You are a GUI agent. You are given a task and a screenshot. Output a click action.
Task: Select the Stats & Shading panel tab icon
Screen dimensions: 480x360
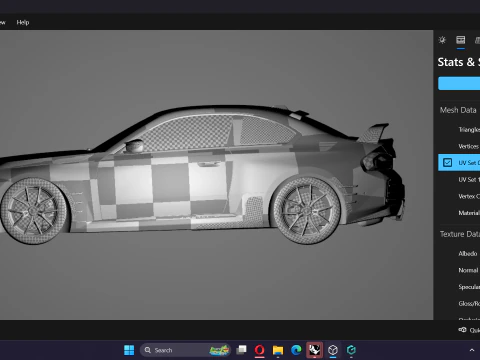461,40
